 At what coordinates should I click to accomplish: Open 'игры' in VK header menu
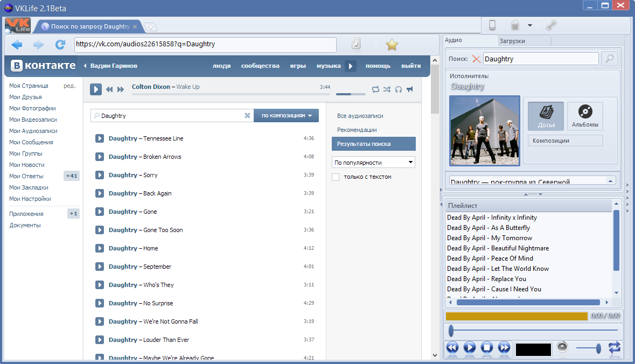(298, 66)
